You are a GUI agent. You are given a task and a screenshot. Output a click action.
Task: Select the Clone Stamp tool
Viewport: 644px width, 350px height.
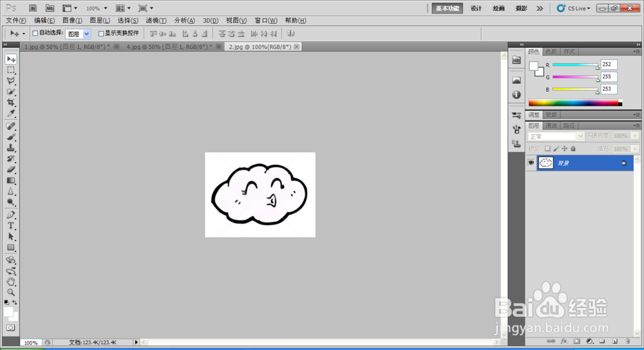11,148
